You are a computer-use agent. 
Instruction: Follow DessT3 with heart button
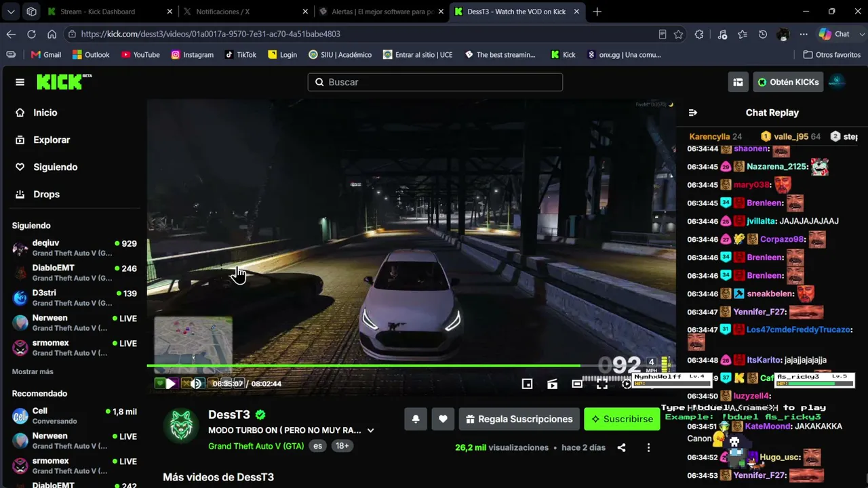point(443,419)
